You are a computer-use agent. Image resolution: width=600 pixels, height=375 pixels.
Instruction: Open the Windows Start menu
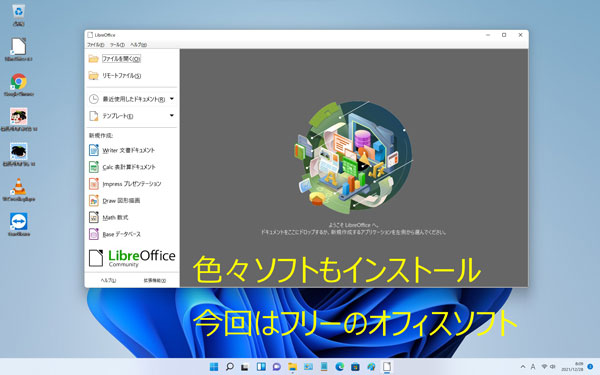click(x=214, y=367)
